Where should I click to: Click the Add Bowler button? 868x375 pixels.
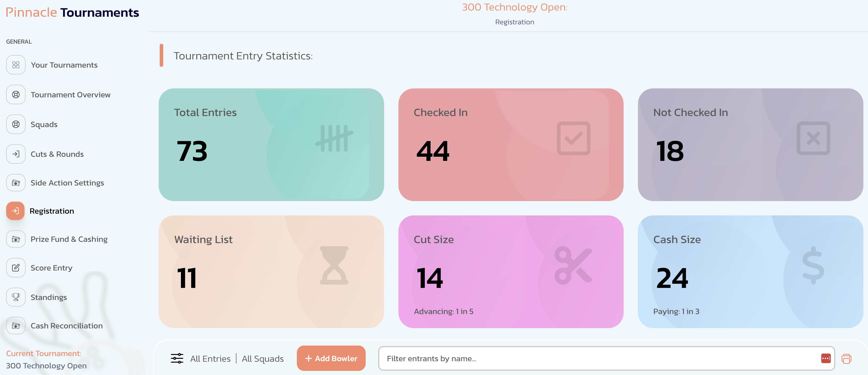tap(331, 358)
